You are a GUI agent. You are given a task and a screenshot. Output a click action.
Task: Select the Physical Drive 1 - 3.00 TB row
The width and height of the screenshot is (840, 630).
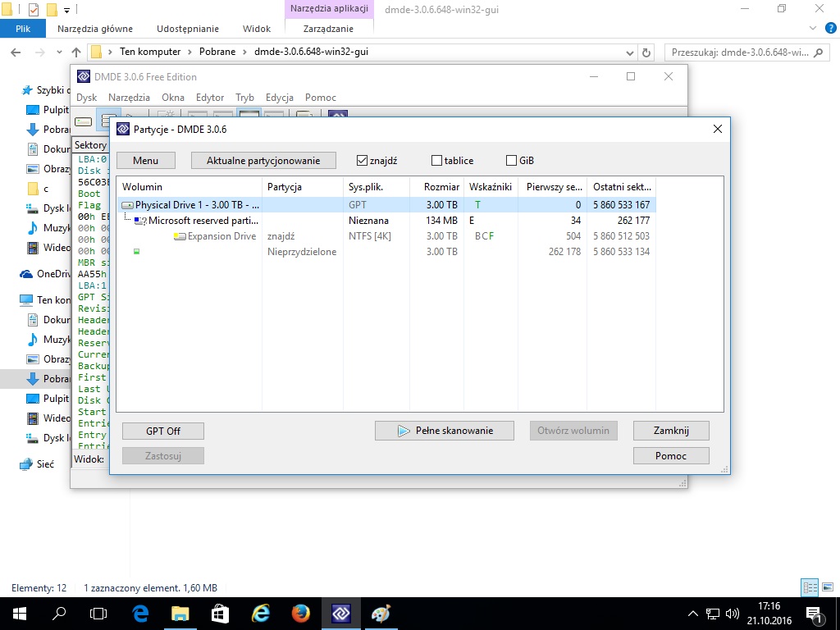tap(386, 205)
